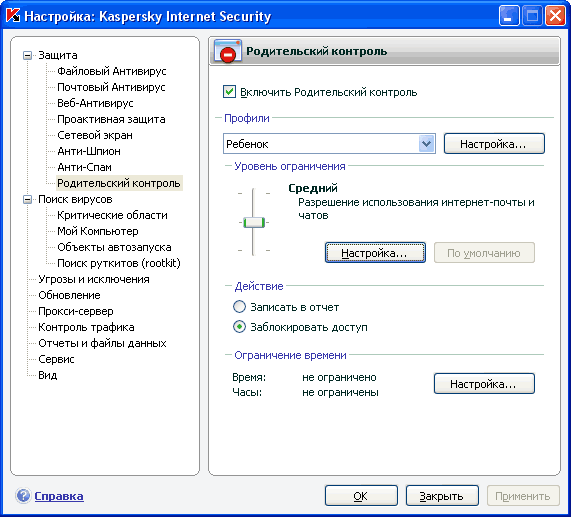Select the Заблокировать доступ radio button
Image resolution: width=571 pixels, height=517 pixels.
tap(239, 327)
